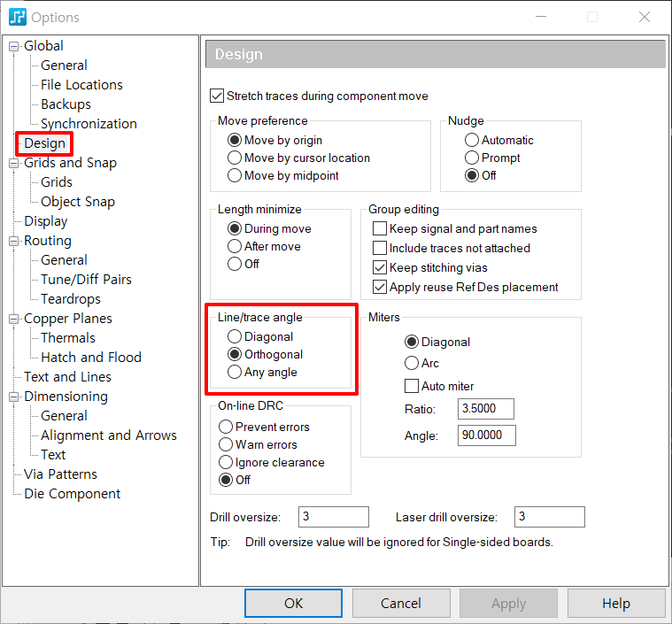Click the Drill oversize input field
The image size is (672, 624).
click(334, 516)
